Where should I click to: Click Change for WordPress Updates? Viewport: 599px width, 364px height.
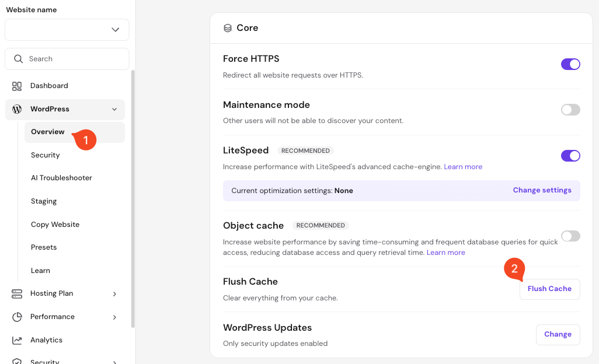click(558, 335)
